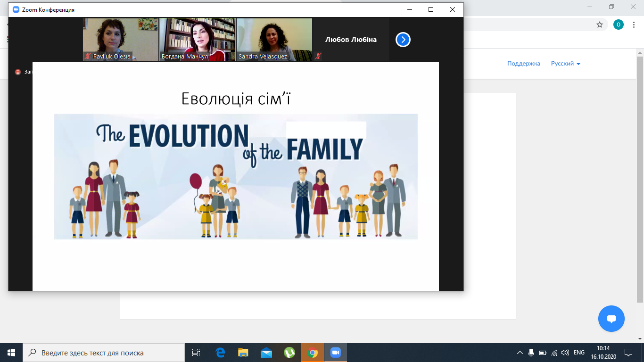Open Chrome's three-dot menu
Screen dimensions: 644x362
point(634,25)
